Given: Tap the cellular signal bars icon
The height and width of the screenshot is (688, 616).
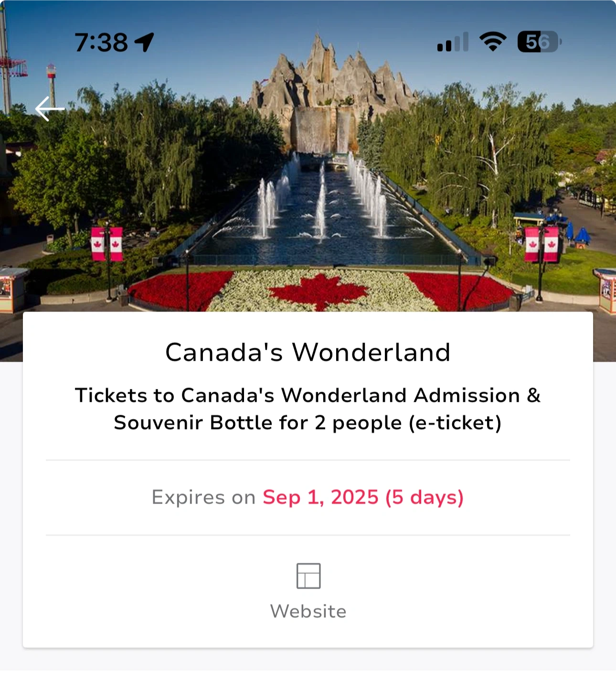Looking at the screenshot, I should [453, 42].
